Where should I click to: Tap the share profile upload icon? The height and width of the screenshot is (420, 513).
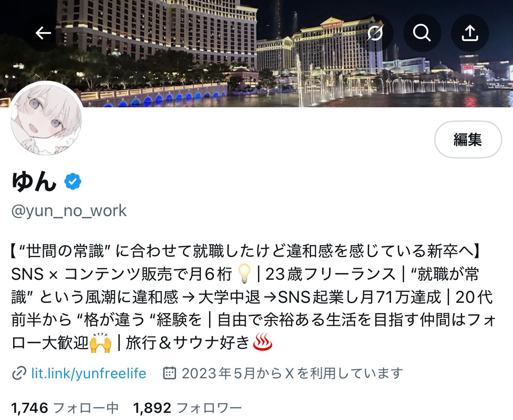(470, 33)
